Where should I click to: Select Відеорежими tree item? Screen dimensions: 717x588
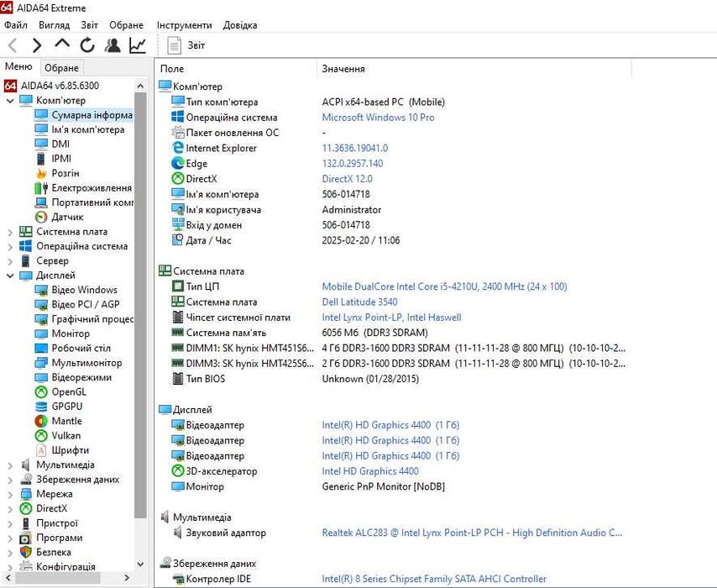(x=81, y=377)
